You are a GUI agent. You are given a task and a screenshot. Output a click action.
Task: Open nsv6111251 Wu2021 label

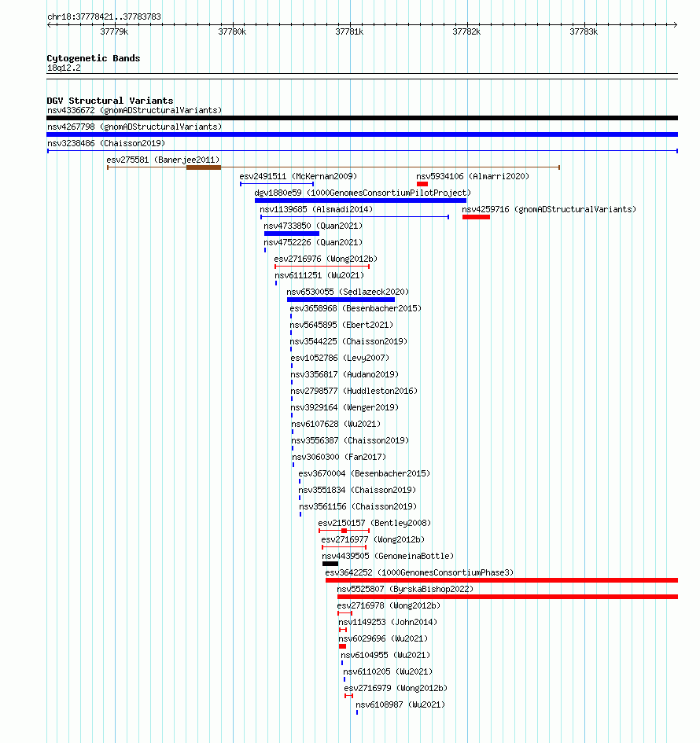click(x=319, y=276)
